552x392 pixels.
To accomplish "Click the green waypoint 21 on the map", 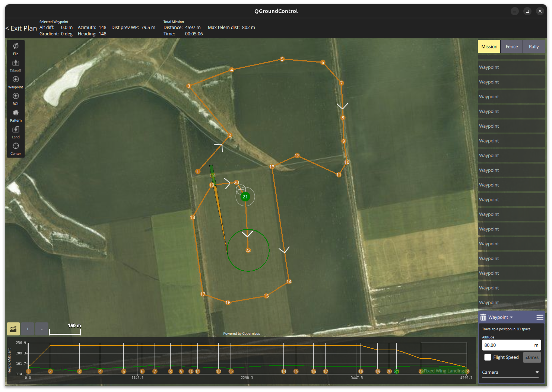I will click(245, 197).
